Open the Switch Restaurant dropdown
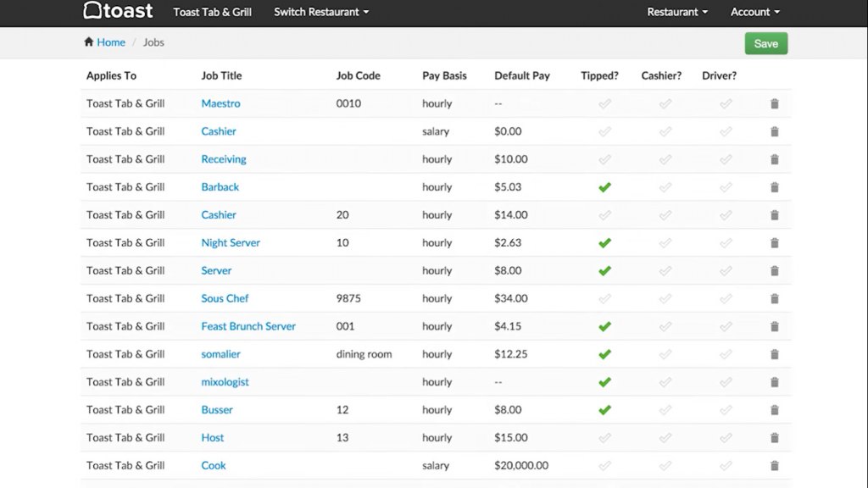Viewport: 868px width, 488px height. (x=321, y=13)
